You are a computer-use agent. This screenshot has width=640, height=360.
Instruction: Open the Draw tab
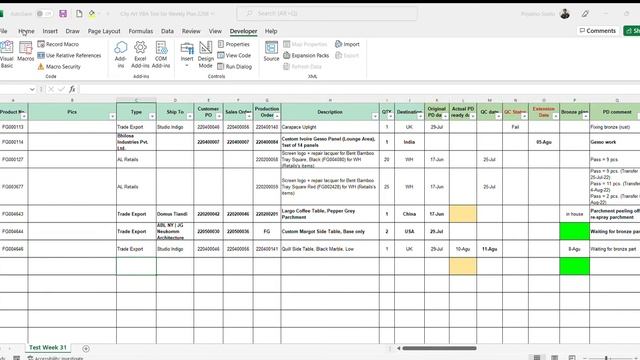point(73,31)
